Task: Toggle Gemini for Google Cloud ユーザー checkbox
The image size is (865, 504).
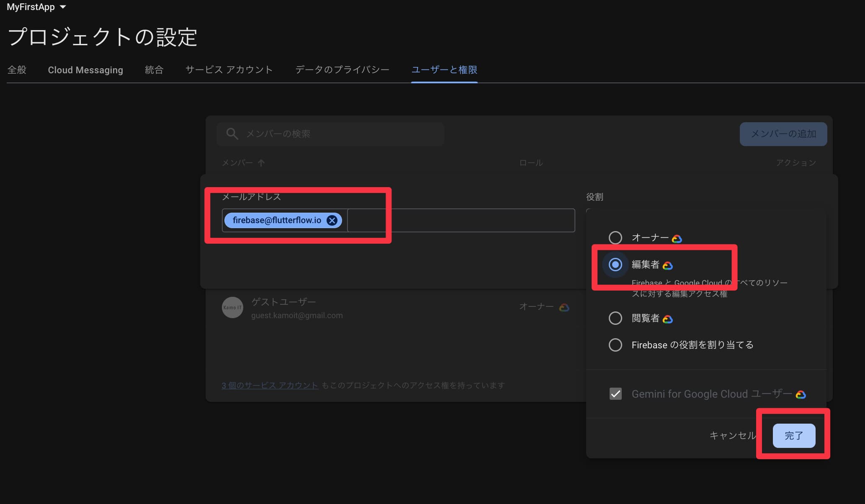Action: click(615, 393)
